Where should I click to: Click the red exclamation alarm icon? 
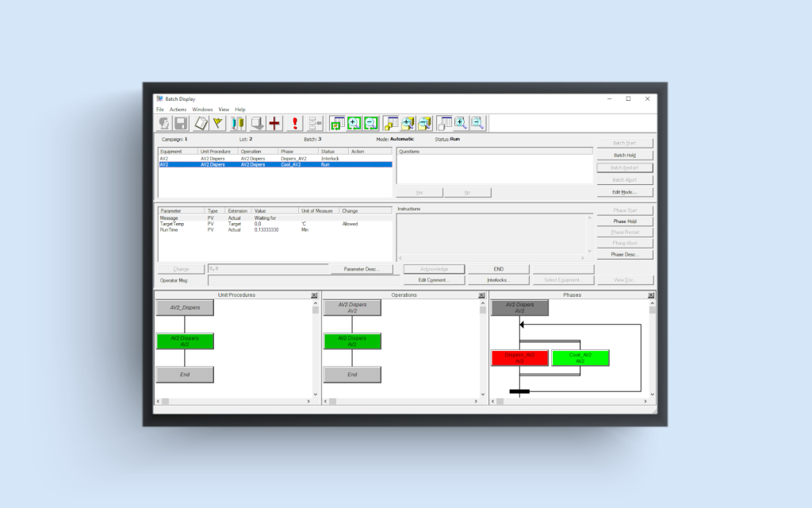point(294,123)
